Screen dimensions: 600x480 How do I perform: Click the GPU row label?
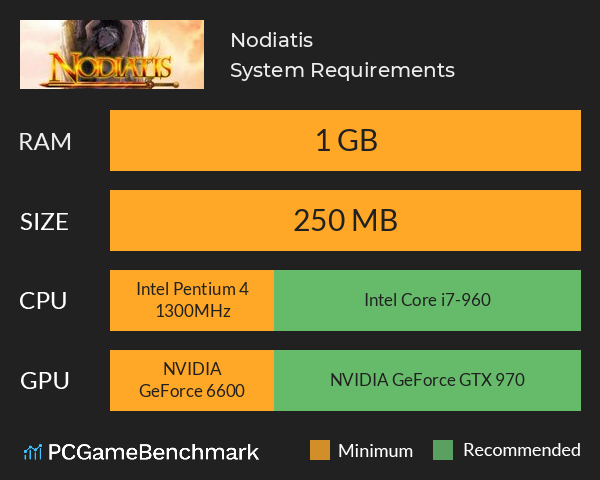coord(45,381)
